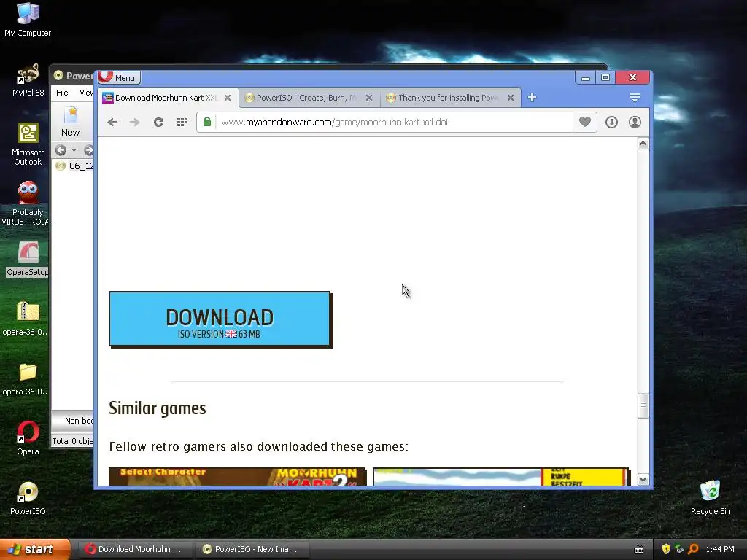Open File menu in PowerISO window

[x=63, y=93]
